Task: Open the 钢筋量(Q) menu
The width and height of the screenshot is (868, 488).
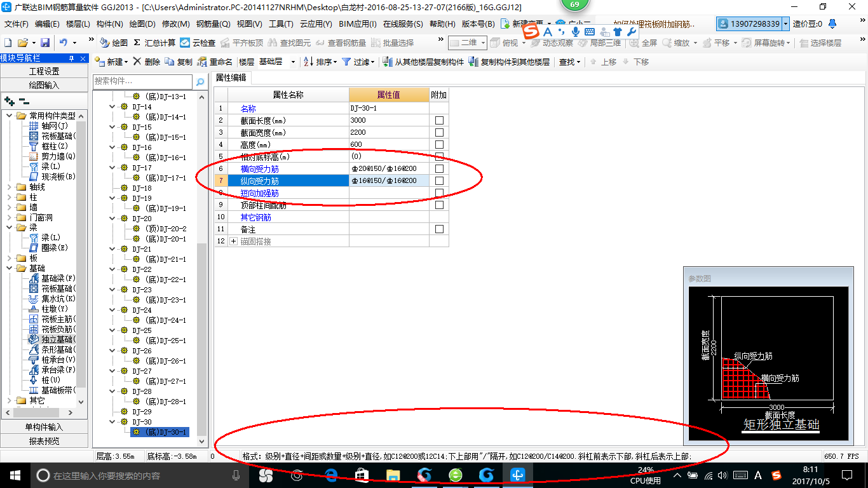Action: tap(214, 24)
